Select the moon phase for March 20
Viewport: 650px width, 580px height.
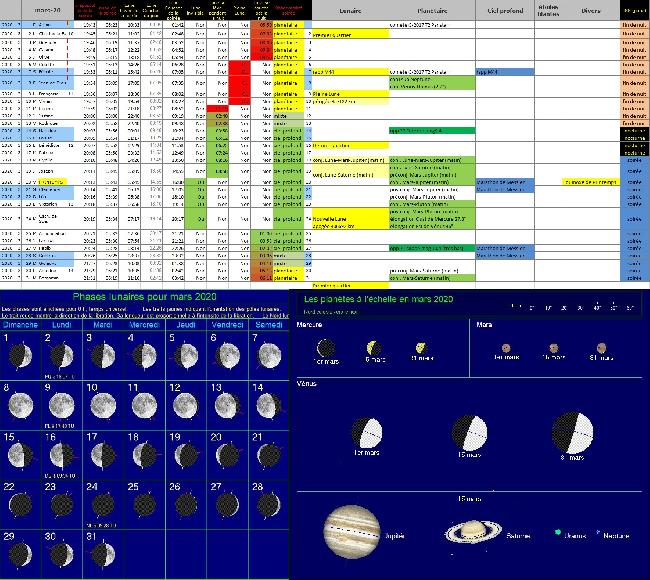228,455
